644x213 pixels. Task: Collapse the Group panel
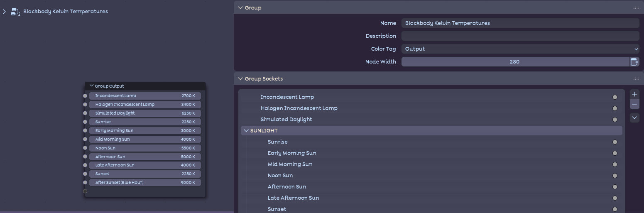240,7
